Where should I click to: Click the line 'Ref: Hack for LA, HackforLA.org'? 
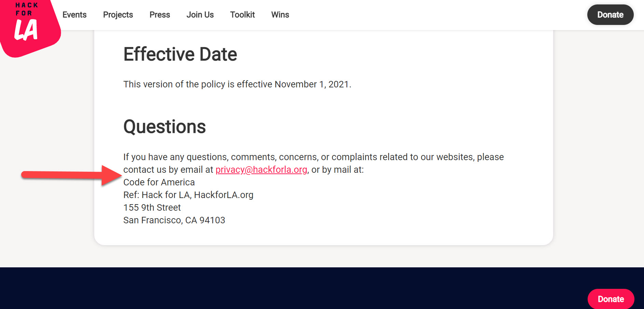[188, 195]
